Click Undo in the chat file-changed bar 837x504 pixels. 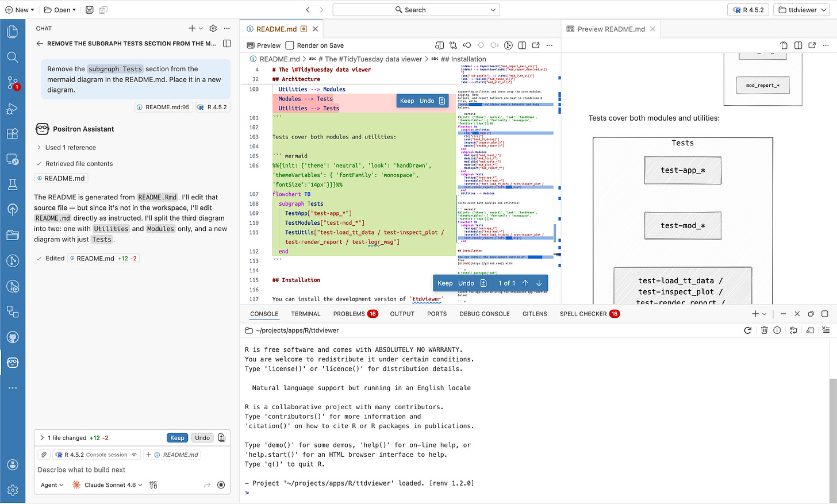202,438
